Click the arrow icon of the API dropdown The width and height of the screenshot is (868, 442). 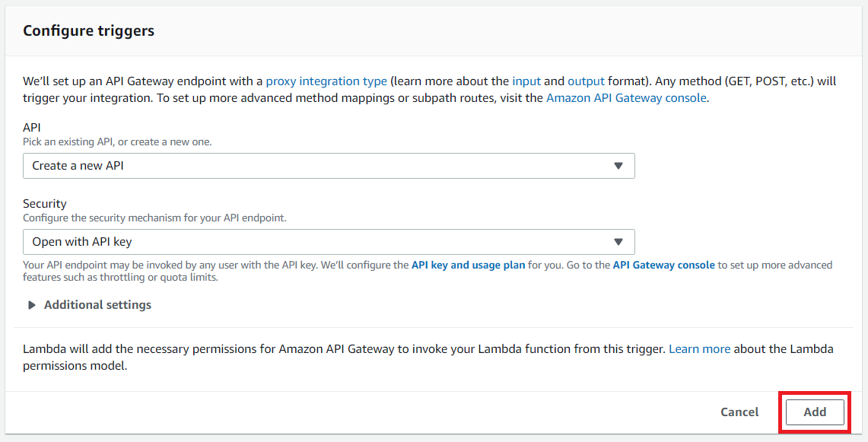click(x=618, y=166)
